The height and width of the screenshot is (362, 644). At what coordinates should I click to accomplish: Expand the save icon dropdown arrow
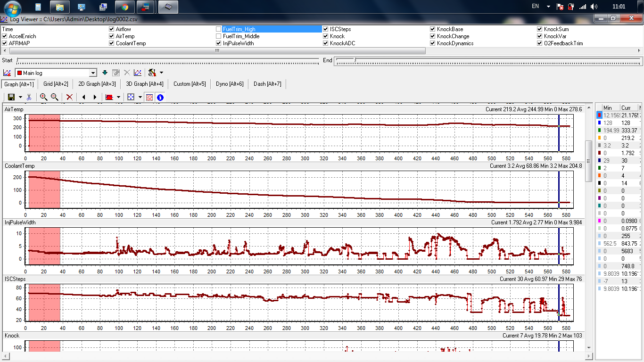(x=20, y=97)
